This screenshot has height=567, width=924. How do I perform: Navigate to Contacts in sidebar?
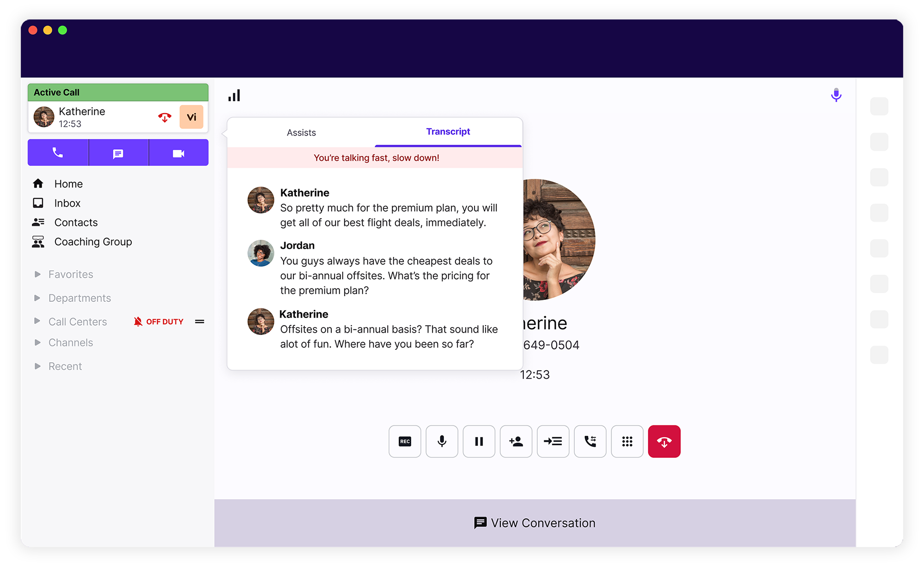(76, 222)
